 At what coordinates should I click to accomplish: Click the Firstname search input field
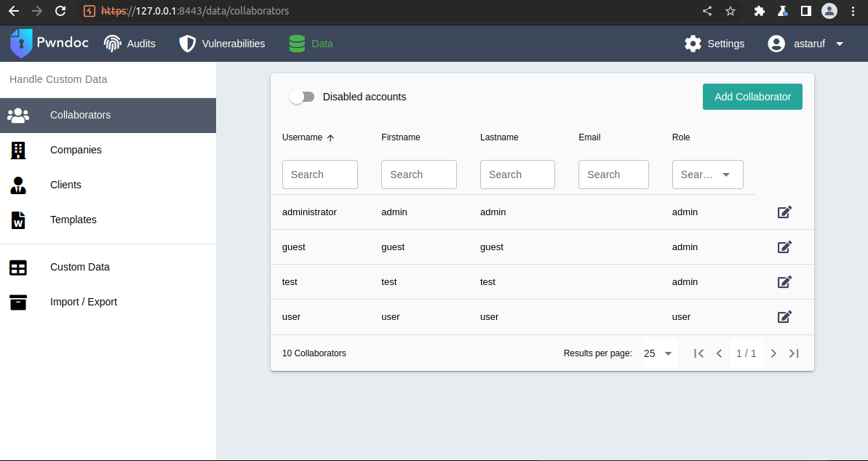[x=418, y=175]
